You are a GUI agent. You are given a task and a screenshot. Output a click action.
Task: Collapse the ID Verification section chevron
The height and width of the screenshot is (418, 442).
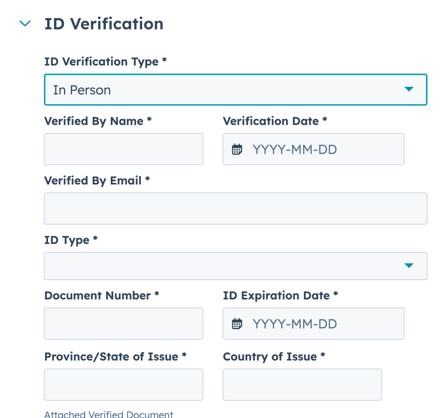click(x=25, y=24)
